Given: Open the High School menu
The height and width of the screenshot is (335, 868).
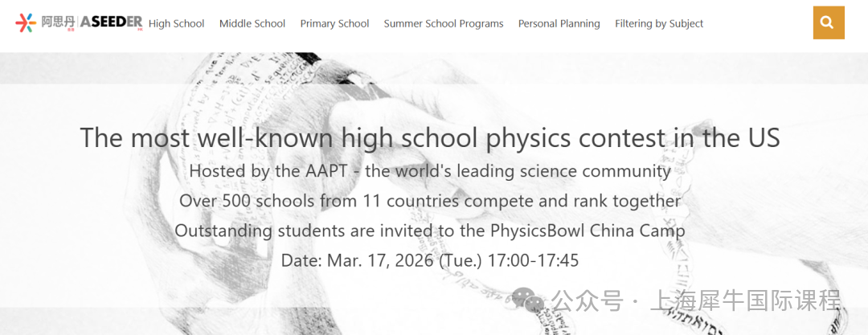Looking at the screenshot, I should (176, 24).
